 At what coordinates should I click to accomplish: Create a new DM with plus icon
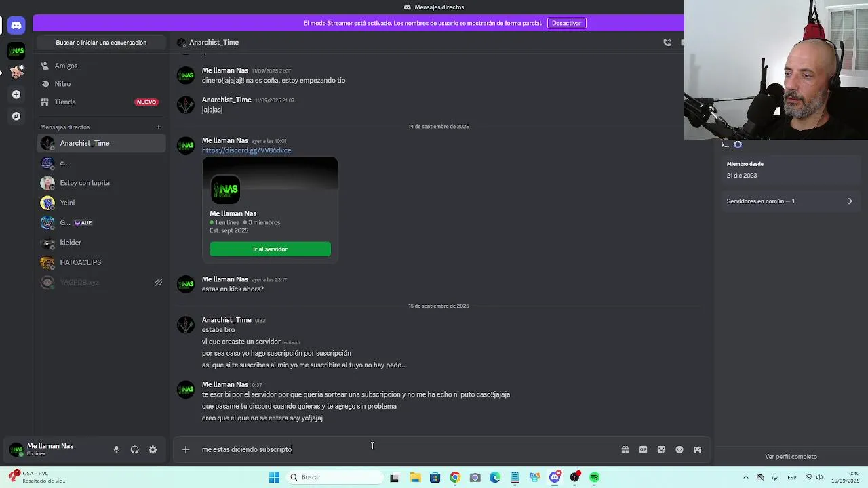click(x=159, y=127)
